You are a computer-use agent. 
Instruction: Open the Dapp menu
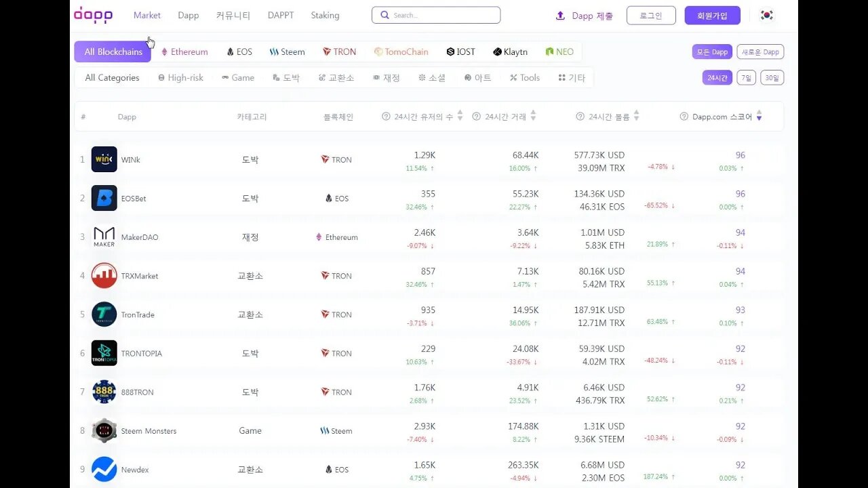[189, 15]
